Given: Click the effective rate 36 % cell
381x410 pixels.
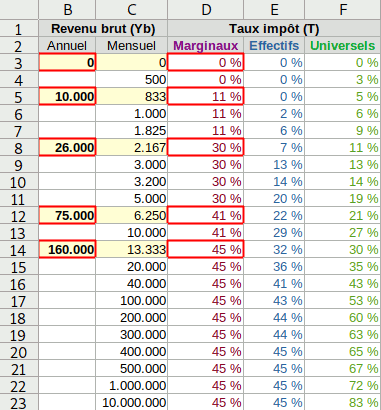Looking at the screenshot, I should 274,267.
